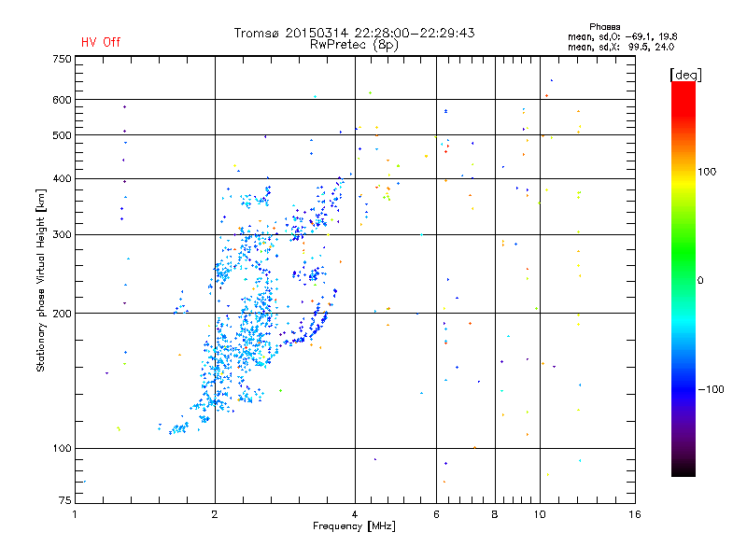Click the x-axis tick label "4"

pyautogui.click(x=355, y=514)
